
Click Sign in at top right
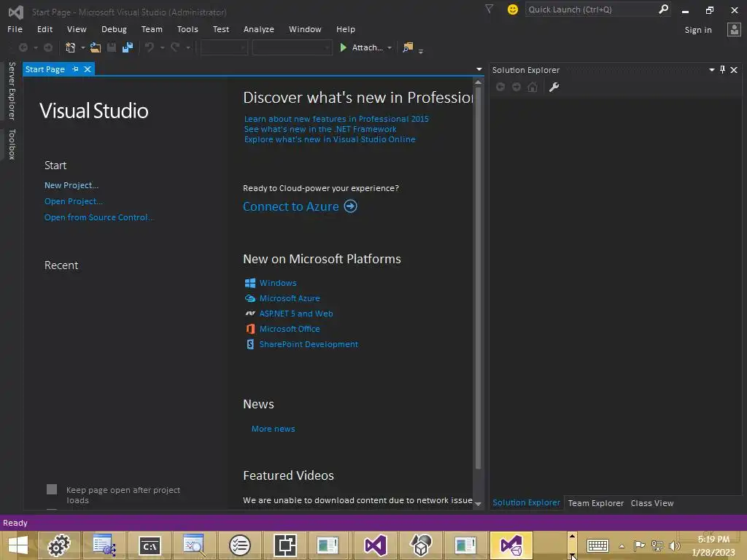pos(698,29)
